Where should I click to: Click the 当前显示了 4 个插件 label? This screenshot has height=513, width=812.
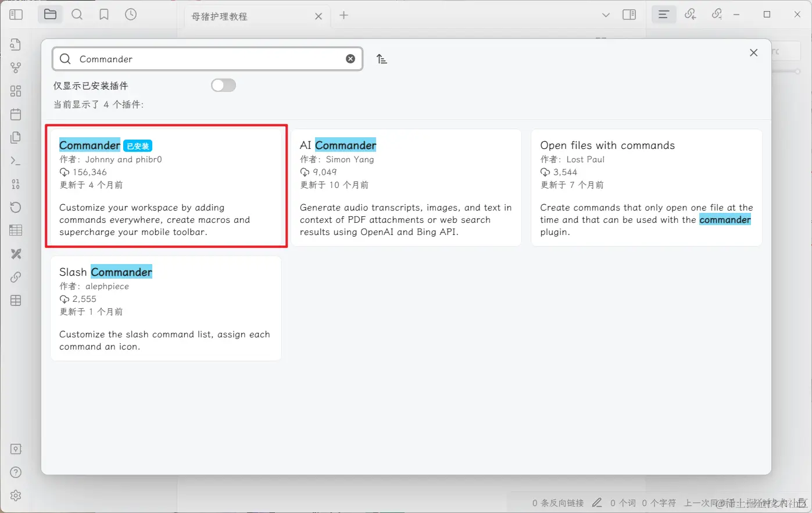[98, 105]
